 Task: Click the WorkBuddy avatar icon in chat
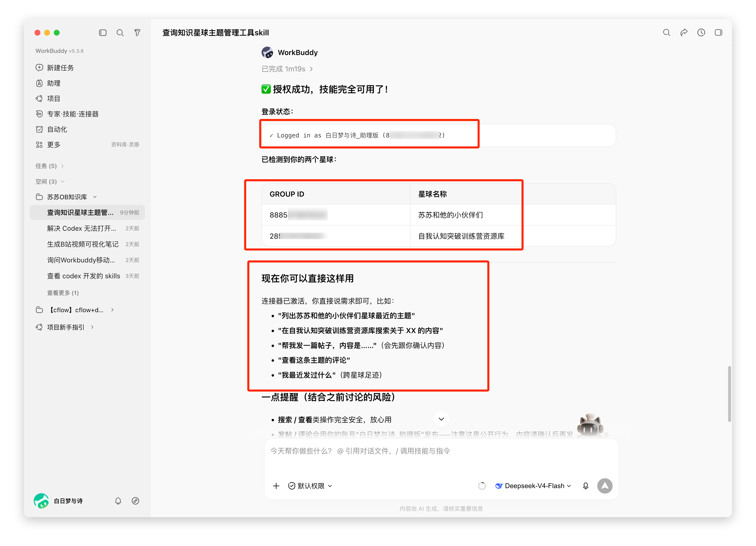[267, 52]
